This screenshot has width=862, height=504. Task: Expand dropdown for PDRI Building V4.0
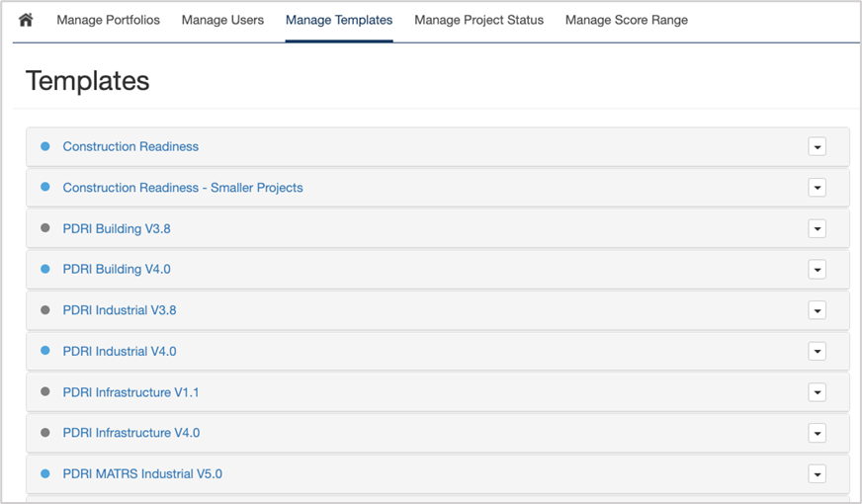pos(817,270)
